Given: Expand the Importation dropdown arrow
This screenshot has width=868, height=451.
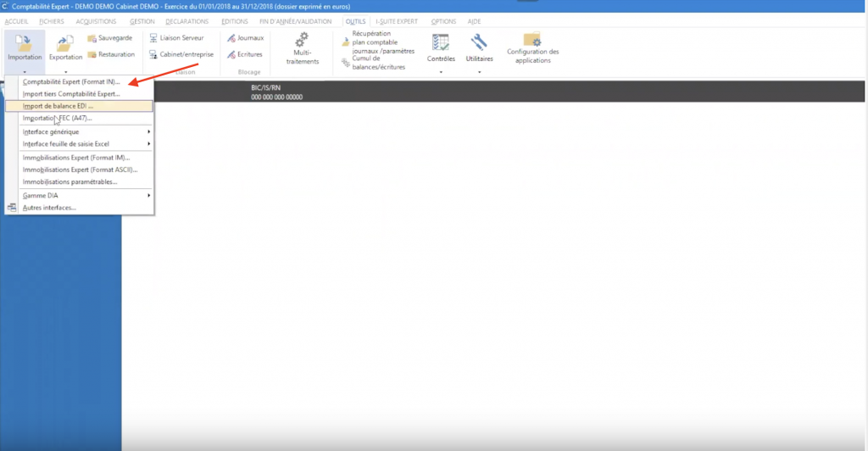Looking at the screenshot, I should point(25,72).
